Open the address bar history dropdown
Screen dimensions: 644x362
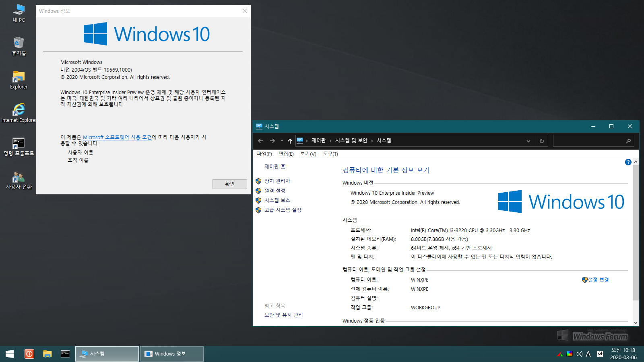[528, 141]
